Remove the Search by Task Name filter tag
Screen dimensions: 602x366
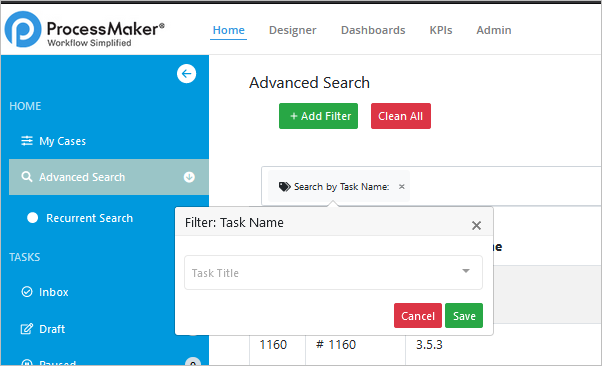tap(402, 187)
